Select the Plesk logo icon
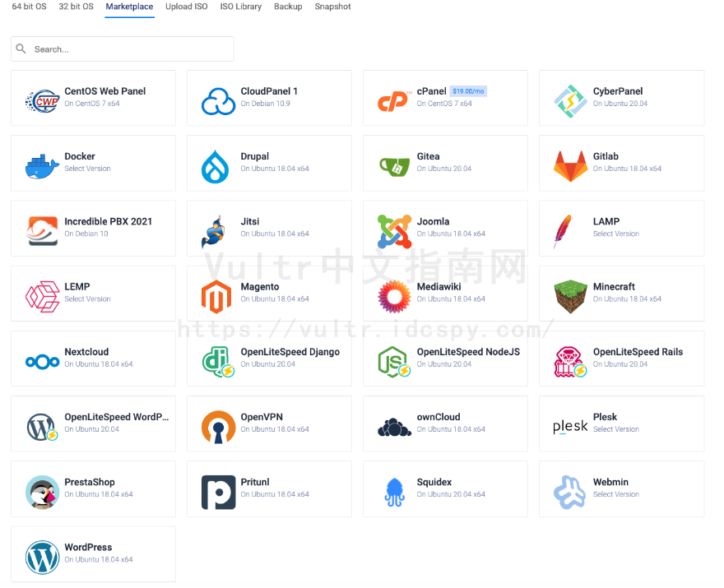The width and height of the screenshot is (724, 588). 570,427
